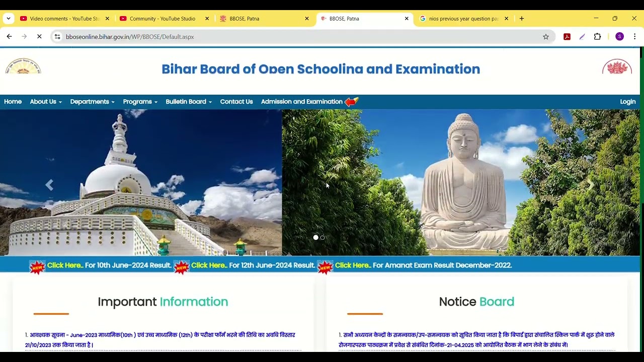
Task: Click the address bar URL field
Action: tap(302, 37)
